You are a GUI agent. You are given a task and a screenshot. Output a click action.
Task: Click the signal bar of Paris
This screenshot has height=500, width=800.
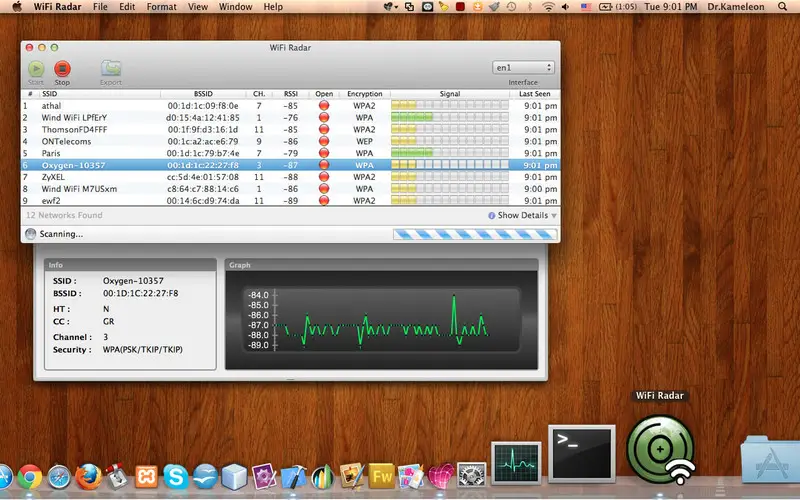click(450, 153)
